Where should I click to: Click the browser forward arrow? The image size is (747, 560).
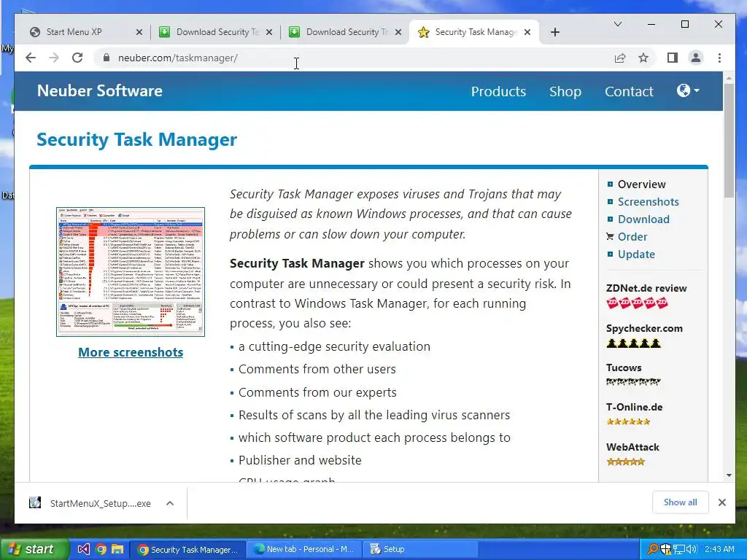pyautogui.click(x=54, y=58)
